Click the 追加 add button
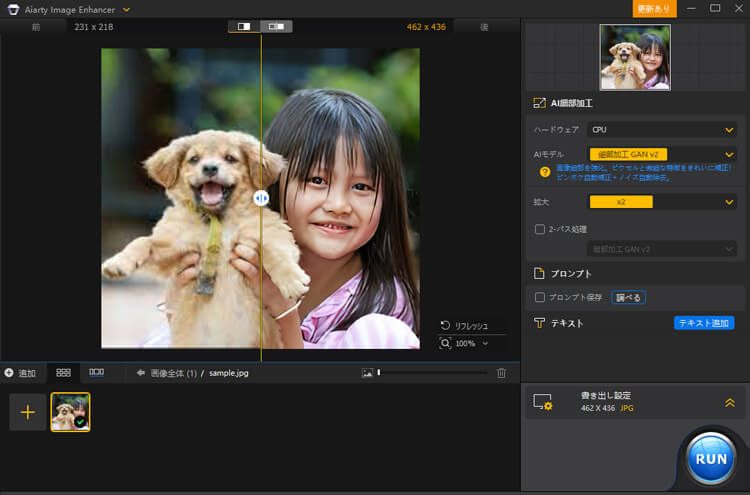 20,373
